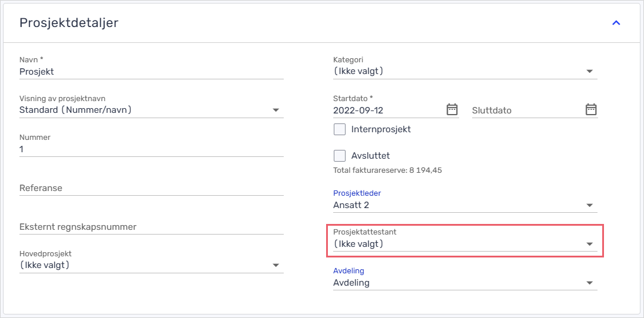The width and height of the screenshot is (644, 318).
Task: Click the Avdeling label link
Action: coord(348,271)
